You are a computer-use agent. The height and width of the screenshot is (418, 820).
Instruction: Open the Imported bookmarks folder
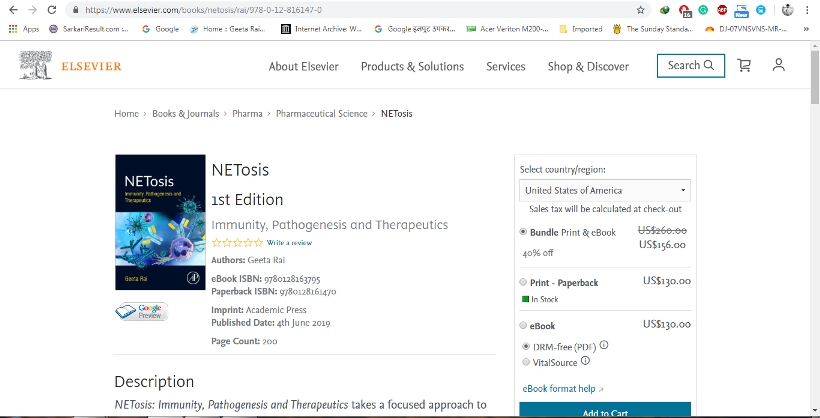tap(580, 29)
